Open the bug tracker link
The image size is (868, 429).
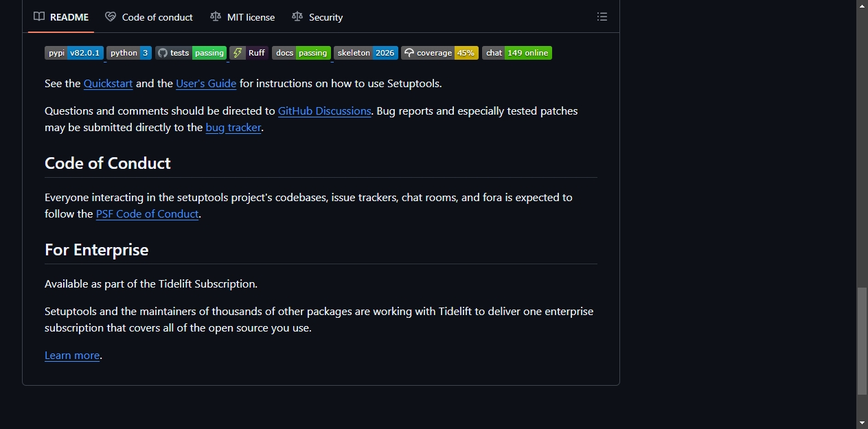[233, 128]
